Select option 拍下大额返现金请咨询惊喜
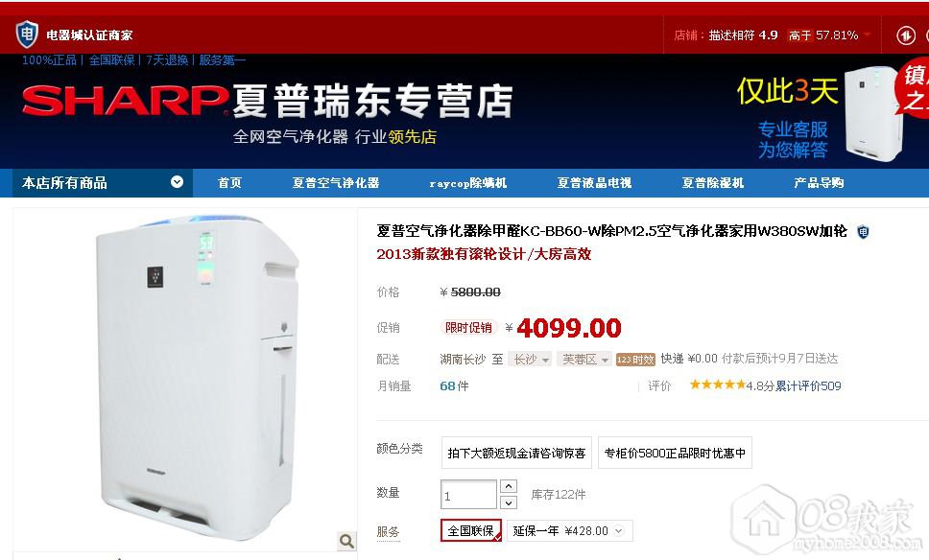929x560 pixels. tap(516, 453)
